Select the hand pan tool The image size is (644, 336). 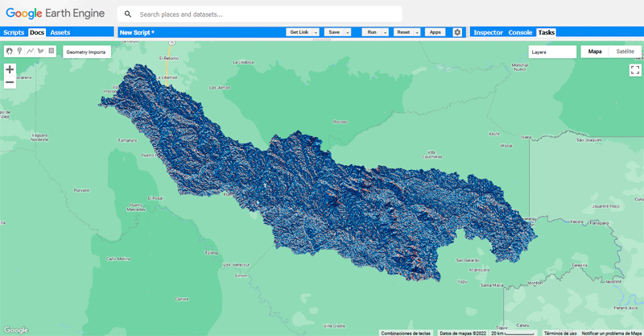click(10, 52)
